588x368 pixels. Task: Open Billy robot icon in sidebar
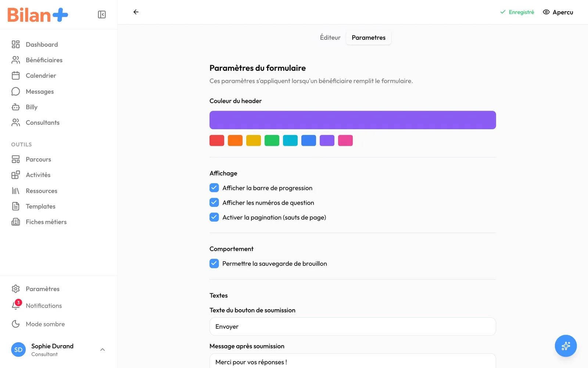[x=15, y=107]
